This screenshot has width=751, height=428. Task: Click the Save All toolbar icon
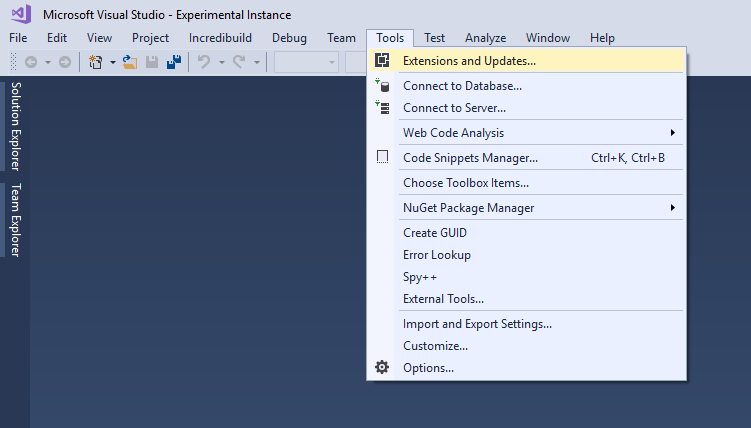point(174,62)
